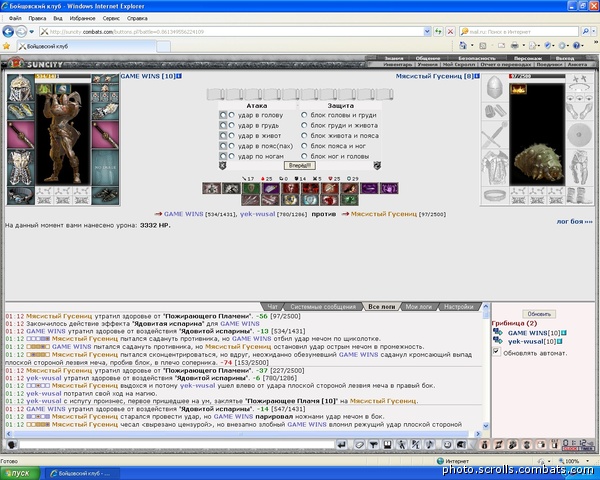Select defense option блок груди и живота

pyautogui.click(x=304, y=125)
